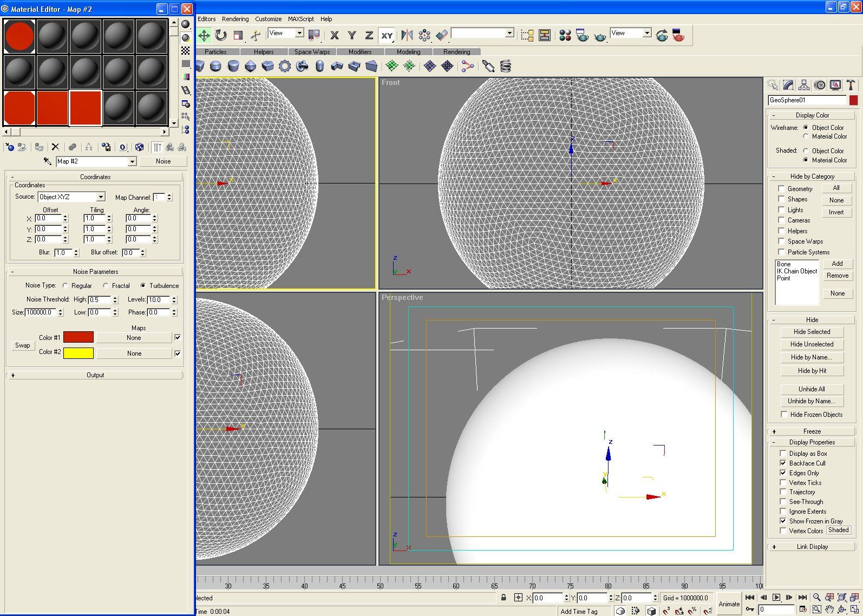Toggle Hide Frozen Objects checkbox
Screen dimensions: 863x616
pyautogui.click(x=784, y=415)
